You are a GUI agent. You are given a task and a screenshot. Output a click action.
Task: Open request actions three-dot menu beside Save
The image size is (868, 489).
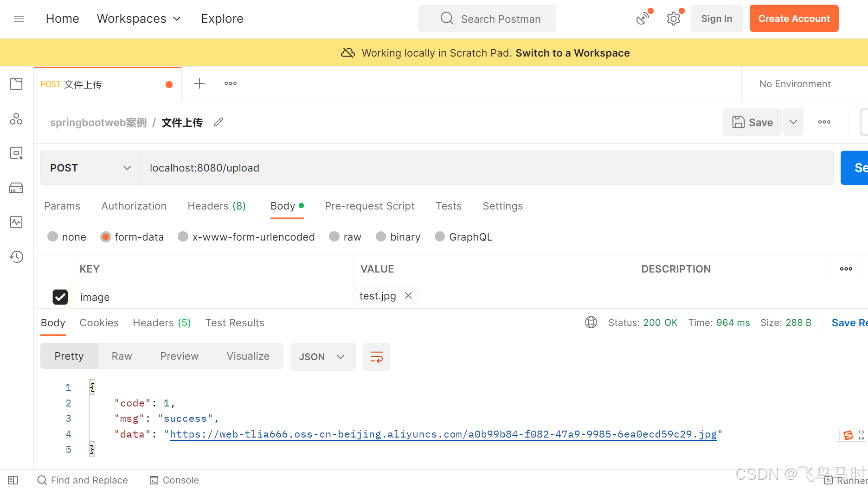824,122
